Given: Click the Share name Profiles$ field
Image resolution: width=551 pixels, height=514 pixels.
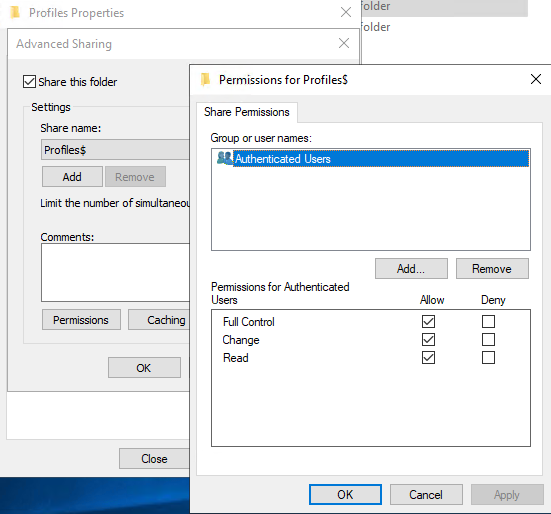Looking at the screenshot, I should pos(115,150).
